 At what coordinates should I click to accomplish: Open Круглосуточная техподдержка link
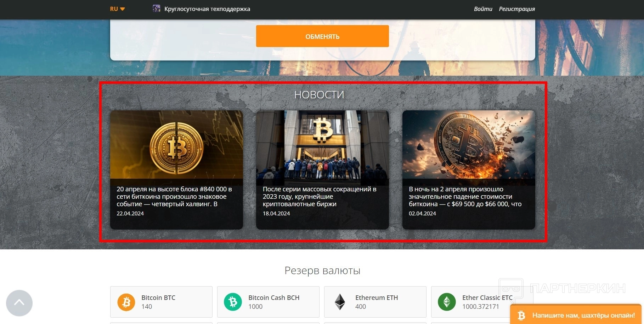tap(207, 9)
